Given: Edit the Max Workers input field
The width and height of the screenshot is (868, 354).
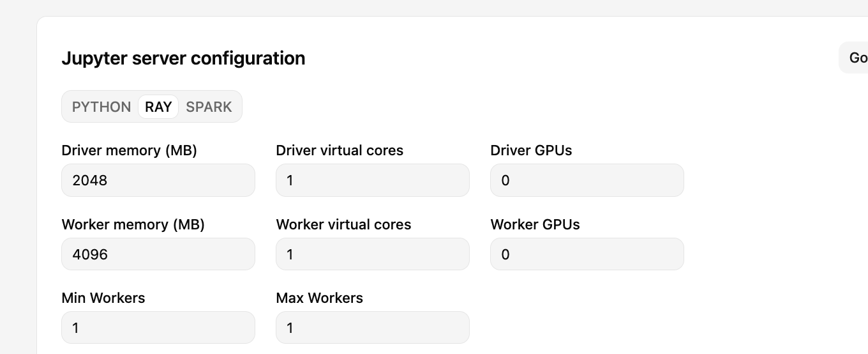Looking at the screenshot, I should coord(373,328).
